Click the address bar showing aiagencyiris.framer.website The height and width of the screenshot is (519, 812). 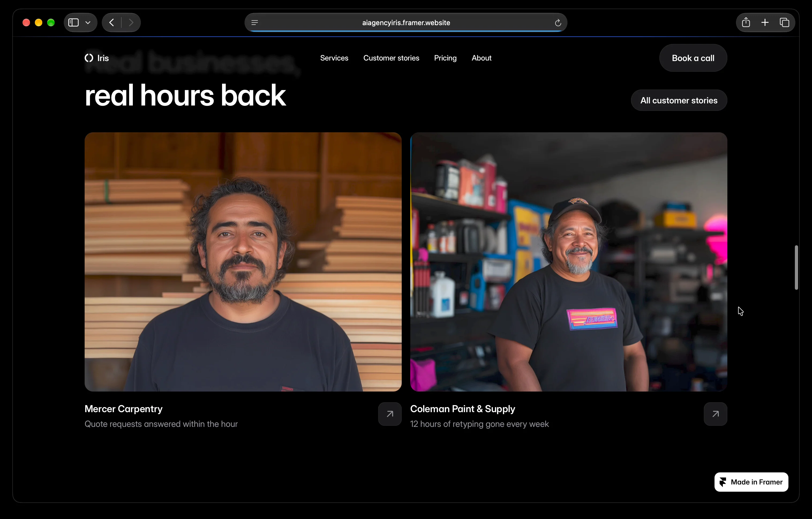coord(406,22)
